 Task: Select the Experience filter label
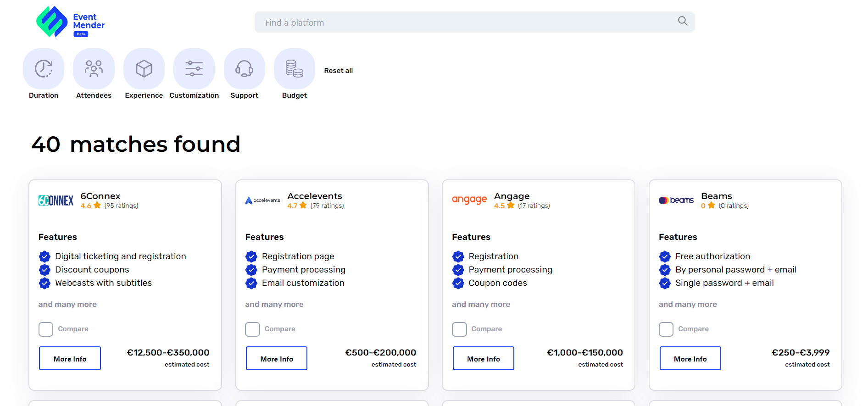point(144,95)
